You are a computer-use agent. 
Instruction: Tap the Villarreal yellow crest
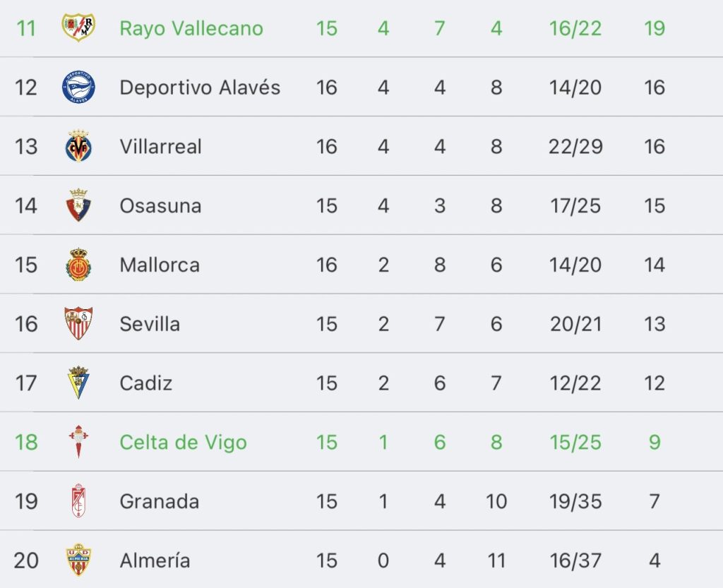(x=78, y=145)
